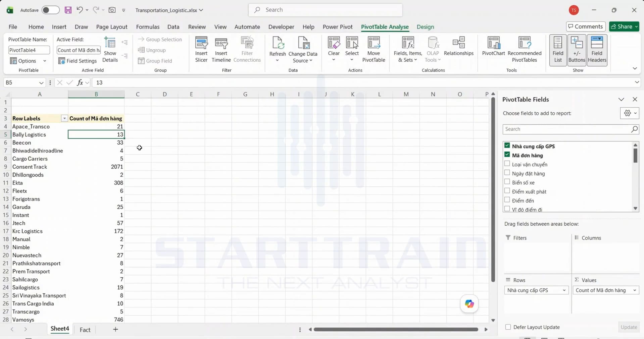Open the Power Pivot tab
The image size is (644, 339).
[338, 27]
